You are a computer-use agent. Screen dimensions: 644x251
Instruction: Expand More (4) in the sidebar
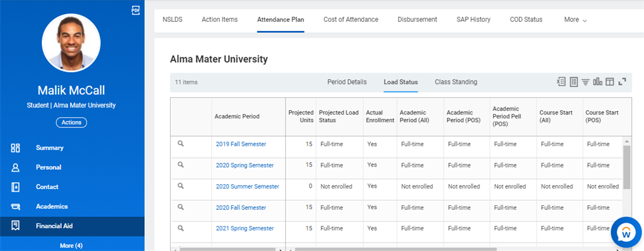(x=71, y=245)
